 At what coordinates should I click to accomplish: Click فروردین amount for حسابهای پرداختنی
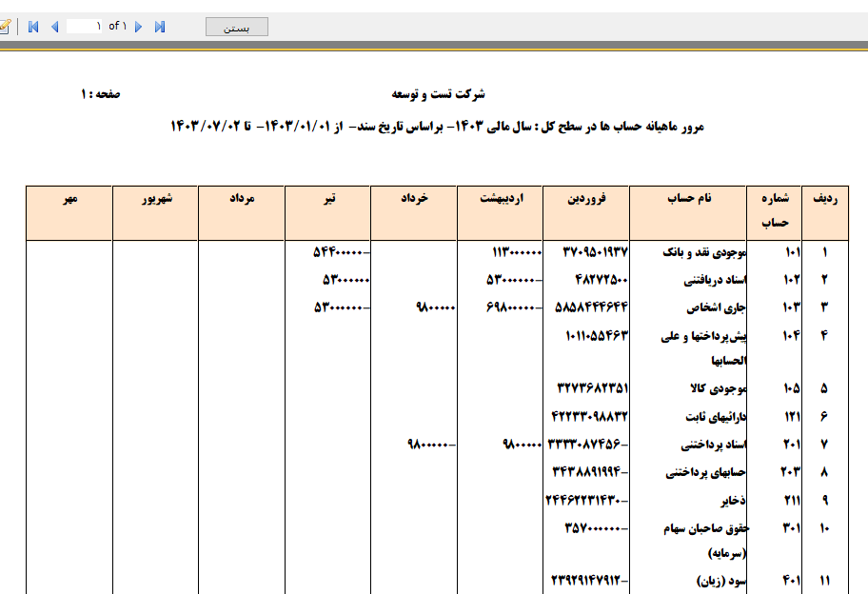click(x=590, y=472)
